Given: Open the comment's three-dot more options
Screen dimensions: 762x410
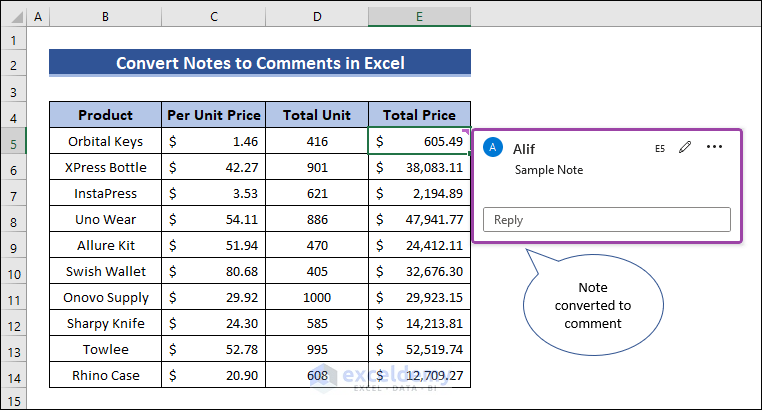Looking at the screenshot, I should coord(714,148).
